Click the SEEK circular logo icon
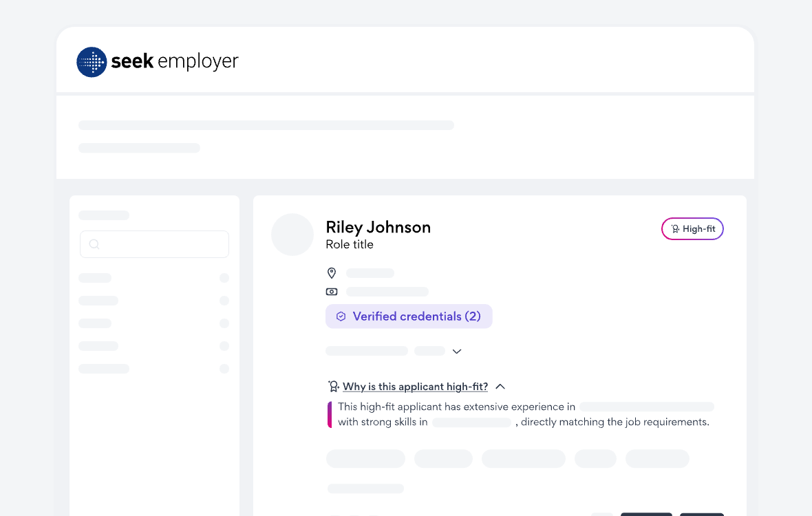 click(92, 62)
